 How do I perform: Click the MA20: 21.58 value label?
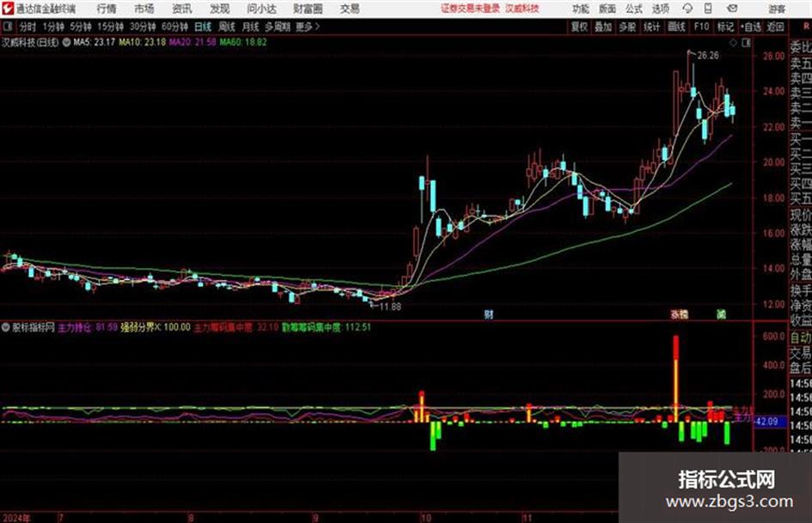pos(192,42)
